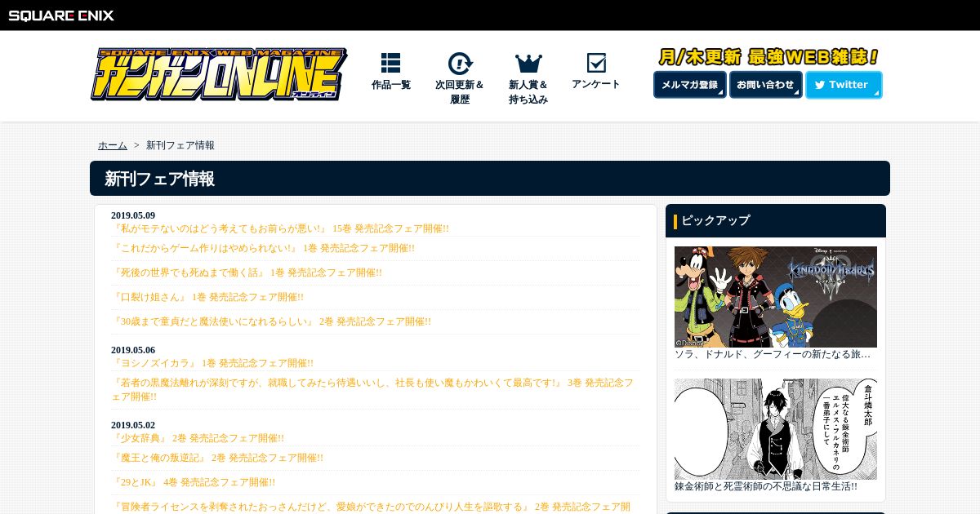Click the 2019.05.02 date heading
This screenshot has height=514, width=980.
coord(133,425)
